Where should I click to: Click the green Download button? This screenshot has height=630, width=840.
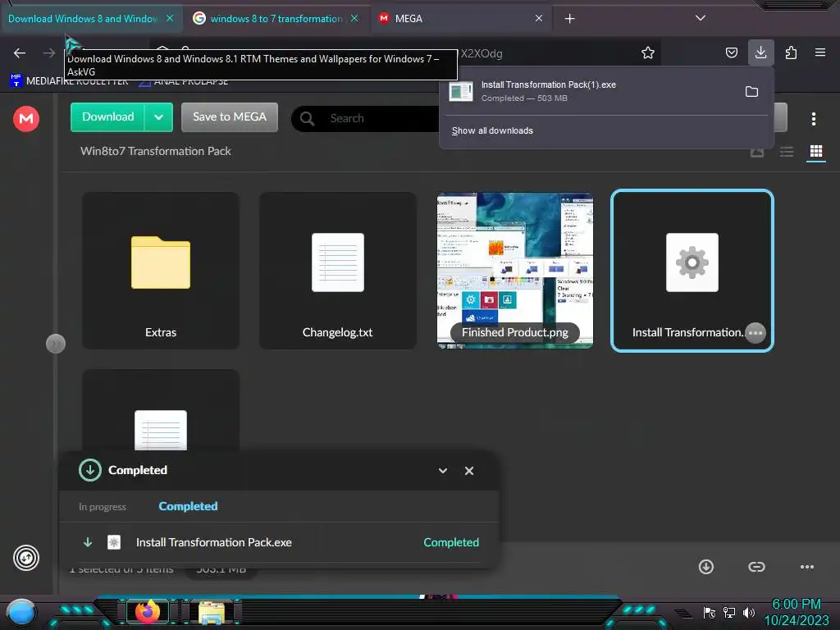(x=107, y=116)
